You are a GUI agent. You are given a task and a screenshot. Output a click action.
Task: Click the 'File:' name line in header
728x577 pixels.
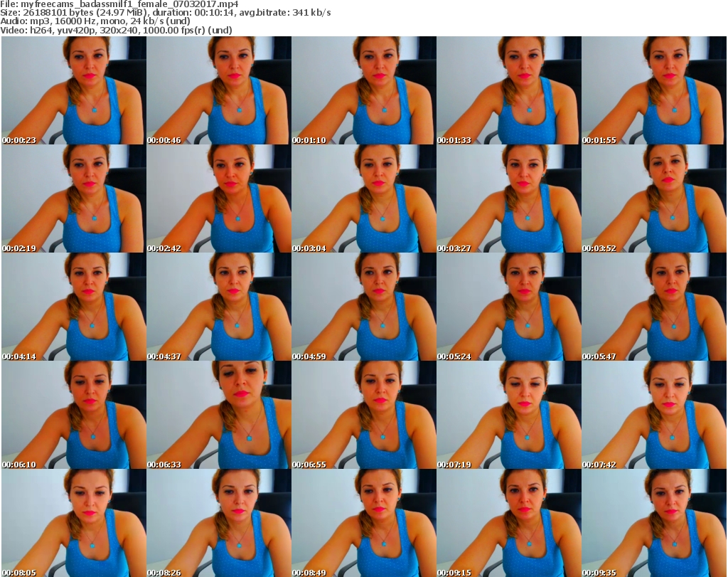click(119, 4)
